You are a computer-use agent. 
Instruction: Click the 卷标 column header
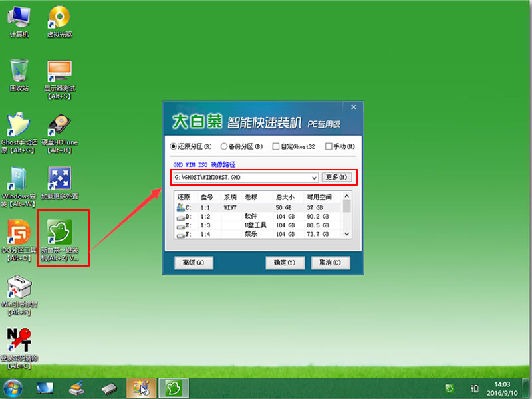tap(251, 197)
